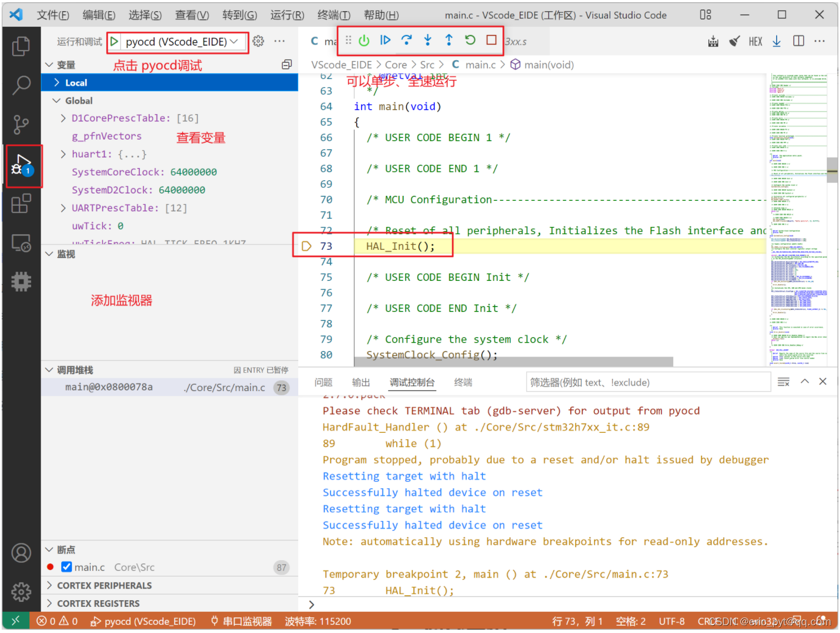Viewport: 840px width, 633px height.
Task: Open the Extensions view
Action: coord(21,204)
